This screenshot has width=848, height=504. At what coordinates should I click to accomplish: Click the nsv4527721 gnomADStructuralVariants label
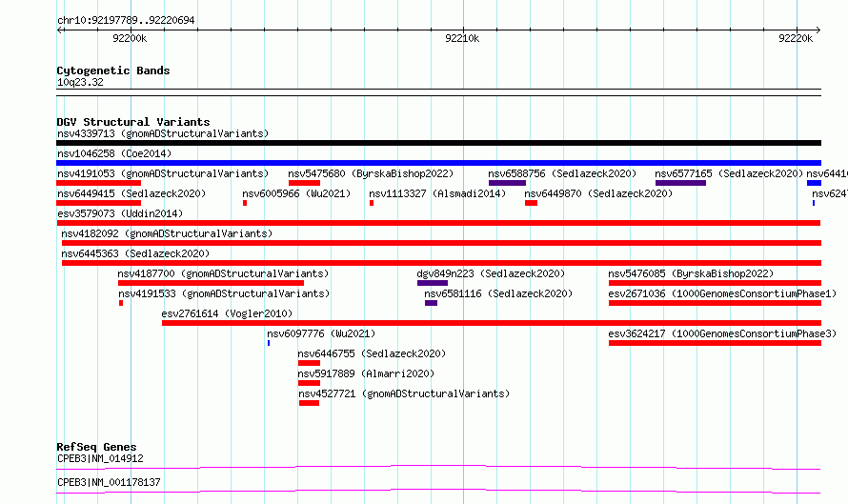click(404, 393)
